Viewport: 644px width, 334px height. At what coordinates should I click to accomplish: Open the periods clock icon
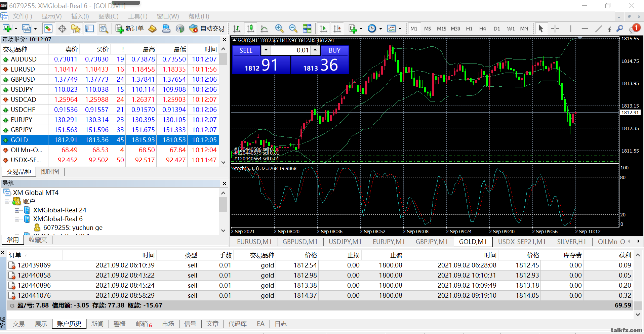(x=372, y=29)
